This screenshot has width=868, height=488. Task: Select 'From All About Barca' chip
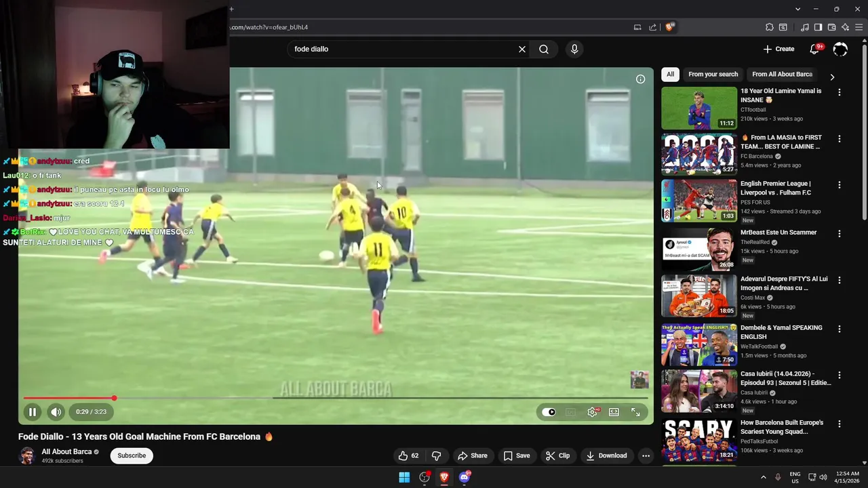point(782,75)
